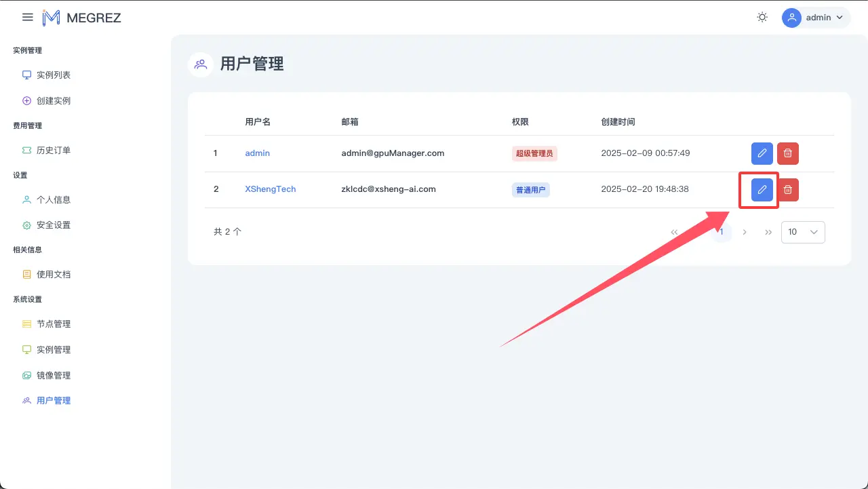Viewport: 868px width, 489px height.
Task: Open the admin username link
Action: [x=257, y=153]
